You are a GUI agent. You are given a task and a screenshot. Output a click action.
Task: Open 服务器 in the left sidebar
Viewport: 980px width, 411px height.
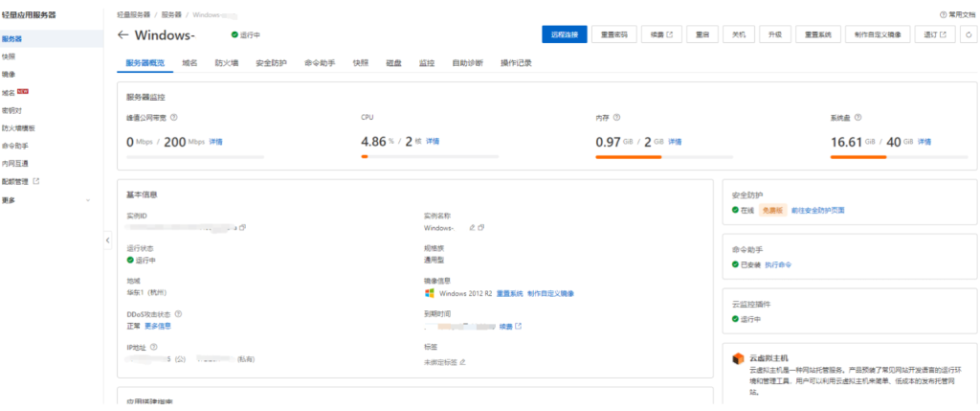coord(52,38)
